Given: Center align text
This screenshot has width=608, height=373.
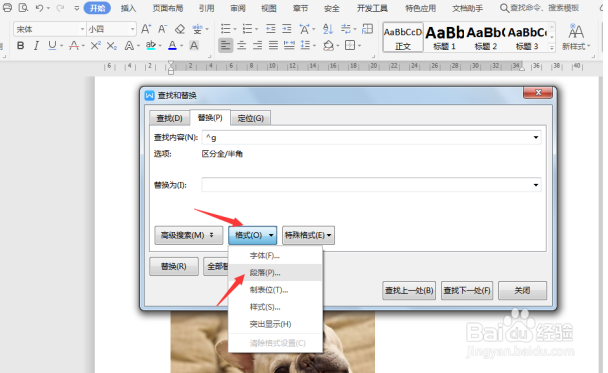Looking at the screenshot, I should pyautogui.click(x=242, y=46).
